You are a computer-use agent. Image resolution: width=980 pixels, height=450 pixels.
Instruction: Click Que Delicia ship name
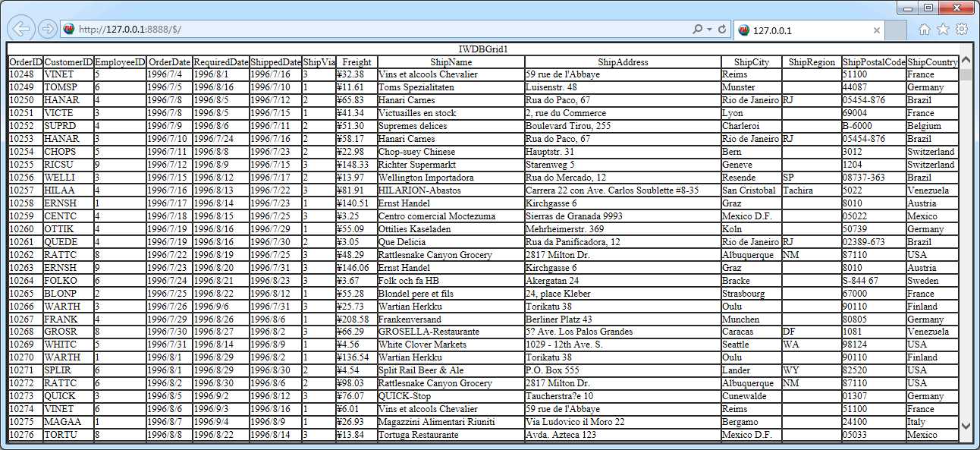tap(451, 242)
